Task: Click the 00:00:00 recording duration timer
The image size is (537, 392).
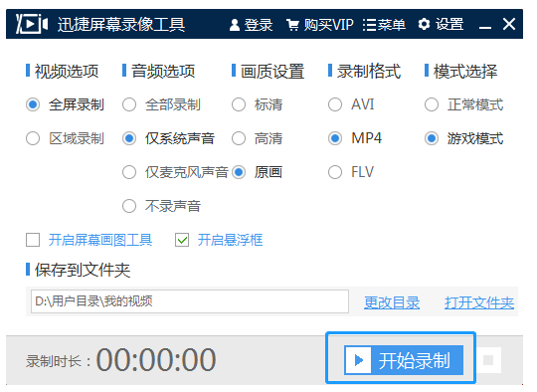Action: [x=156, y=360]
